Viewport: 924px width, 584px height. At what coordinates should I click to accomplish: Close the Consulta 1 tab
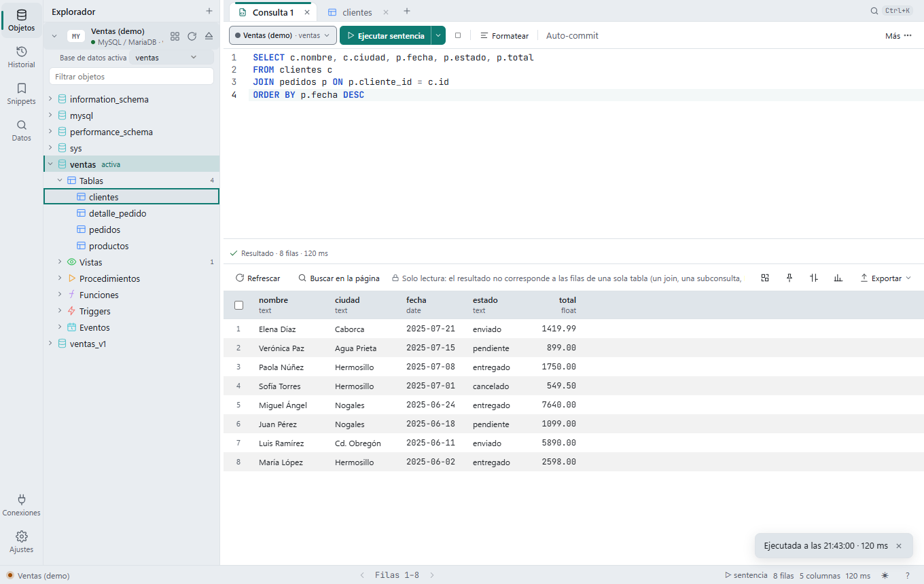pyautogui.click(x=307, y=12)
